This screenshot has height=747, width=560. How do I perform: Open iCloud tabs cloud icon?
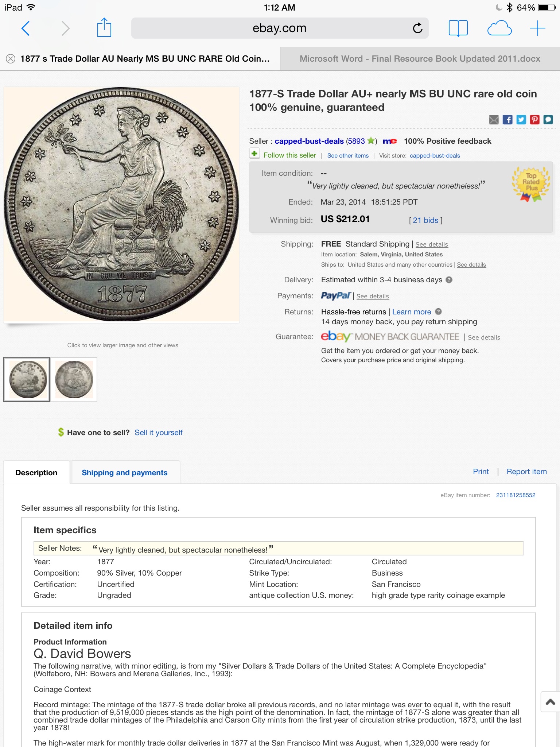pyautogui.click(x=499, y=28)
